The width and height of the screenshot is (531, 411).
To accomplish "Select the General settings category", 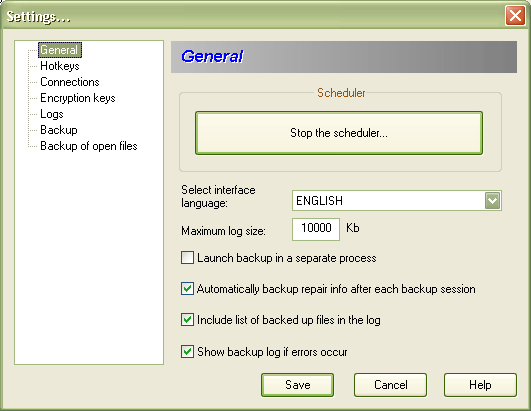I will point(60,50).
